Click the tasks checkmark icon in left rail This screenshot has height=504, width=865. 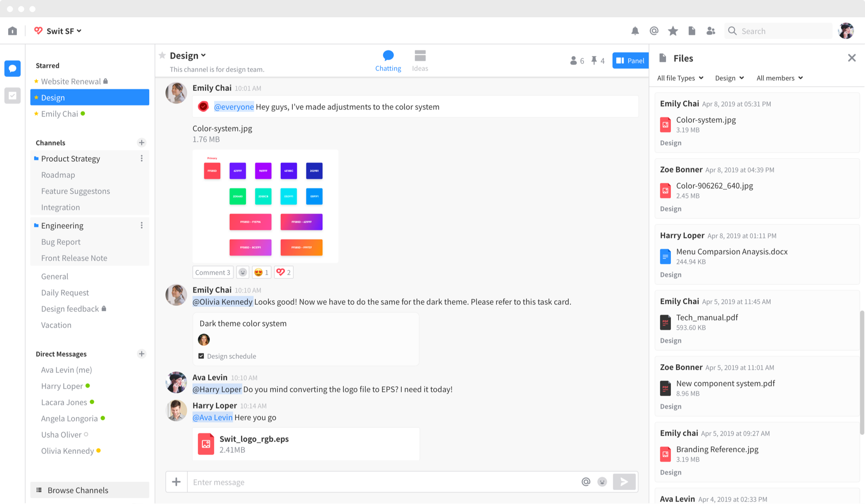[x=13, y=96]
